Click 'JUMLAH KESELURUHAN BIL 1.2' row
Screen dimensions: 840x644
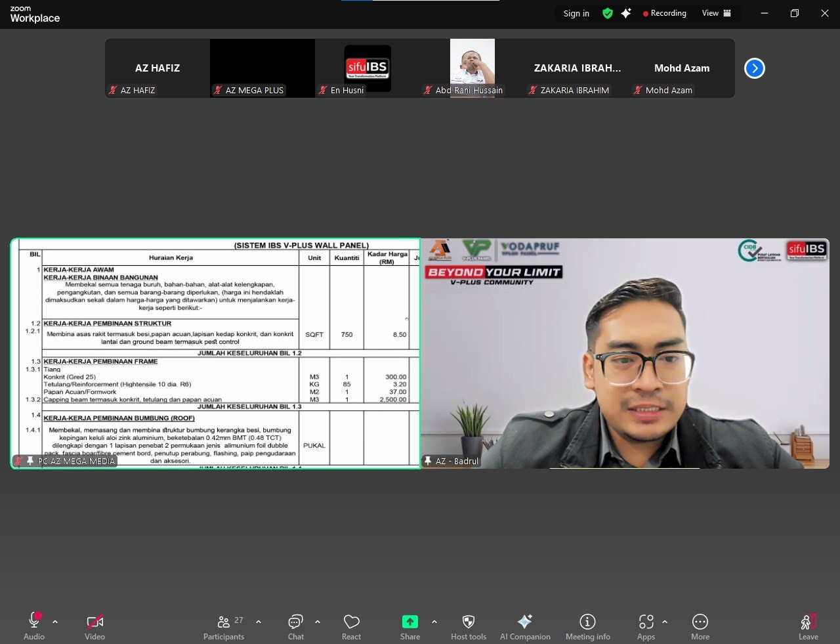click(x=249, y=353)
